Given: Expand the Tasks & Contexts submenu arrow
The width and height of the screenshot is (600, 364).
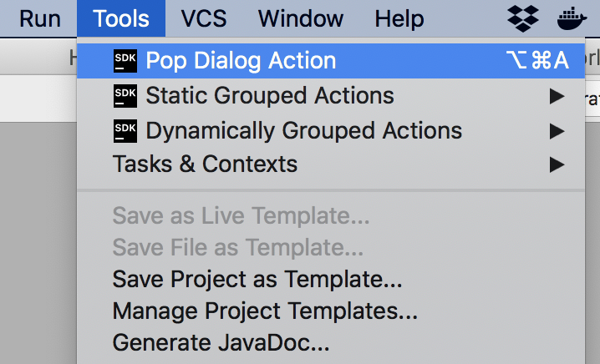Looking at the screenshot, I should 557,164.
